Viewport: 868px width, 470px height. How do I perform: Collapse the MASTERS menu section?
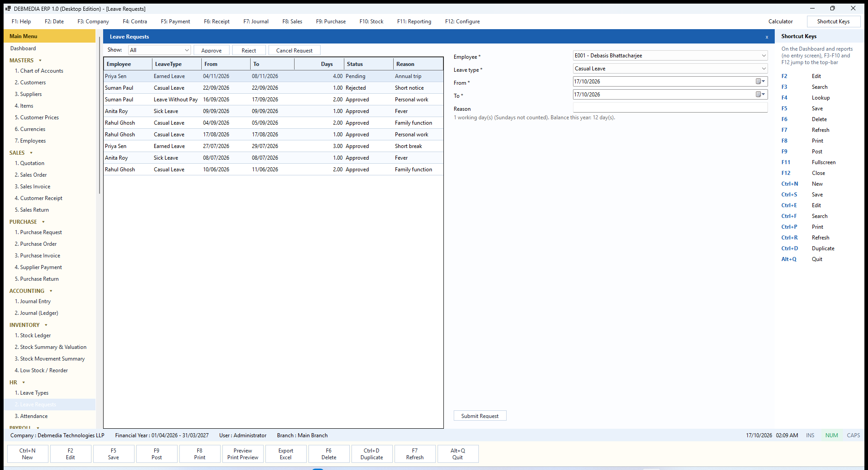point(40,61)
